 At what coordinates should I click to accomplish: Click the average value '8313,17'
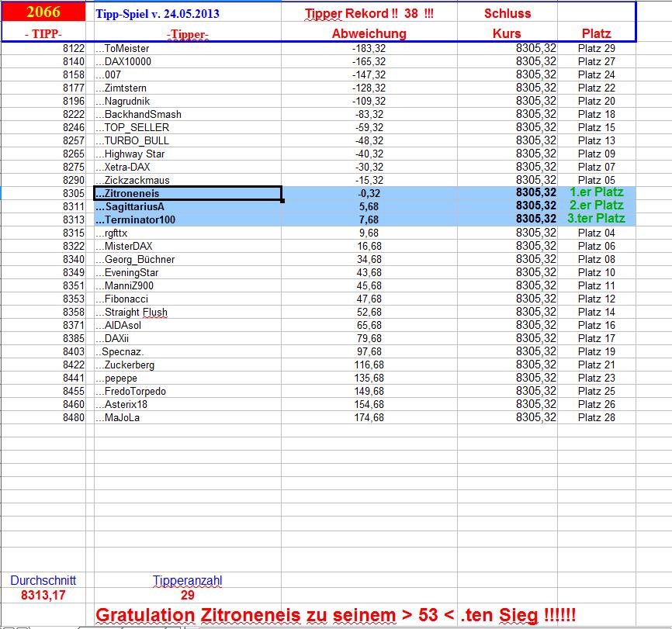[43, 595]
